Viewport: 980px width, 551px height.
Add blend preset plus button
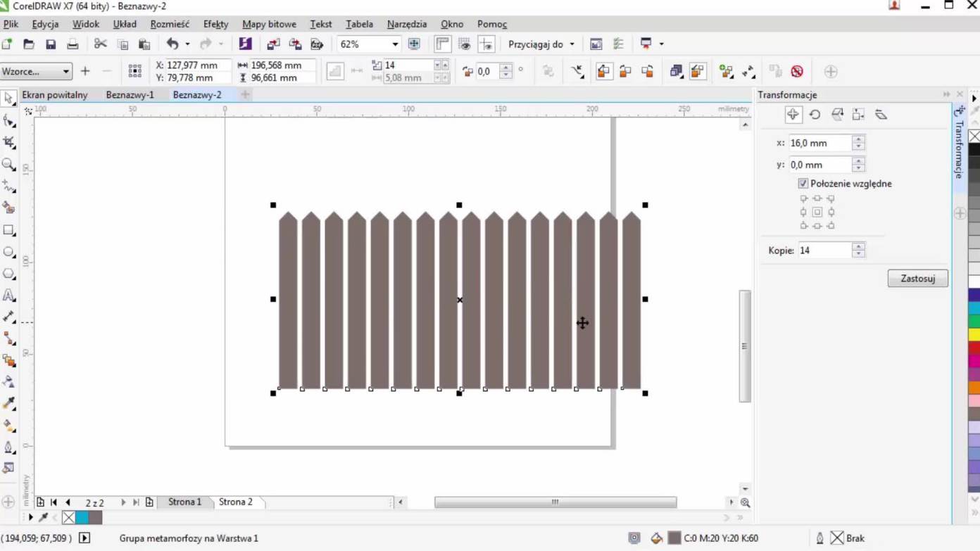pyautogui.click(x=85, y=71)
